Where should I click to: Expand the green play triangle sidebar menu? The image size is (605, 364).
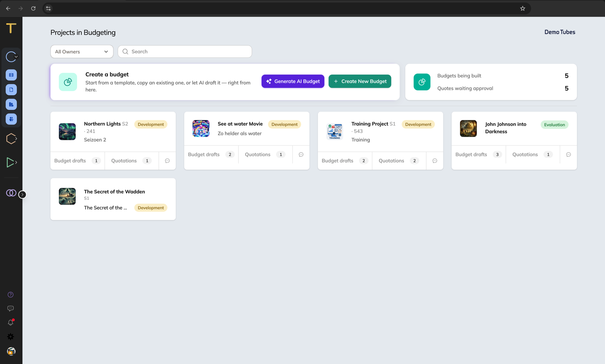pos(11,162)
